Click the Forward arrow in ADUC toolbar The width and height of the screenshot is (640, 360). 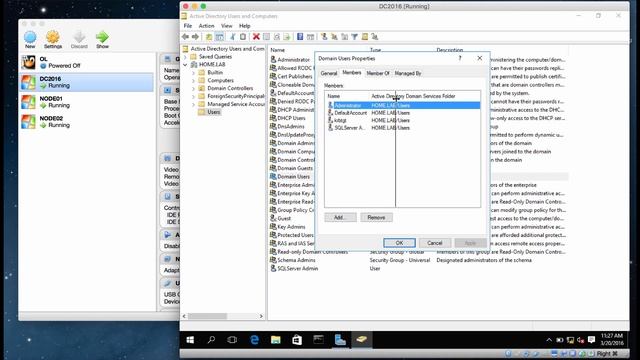click(195, 37)
